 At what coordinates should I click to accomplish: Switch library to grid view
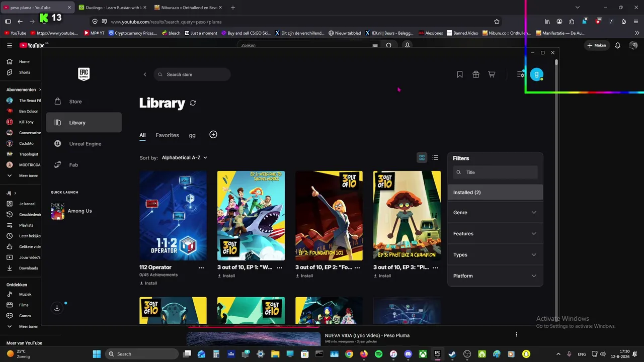coord(422,158)
